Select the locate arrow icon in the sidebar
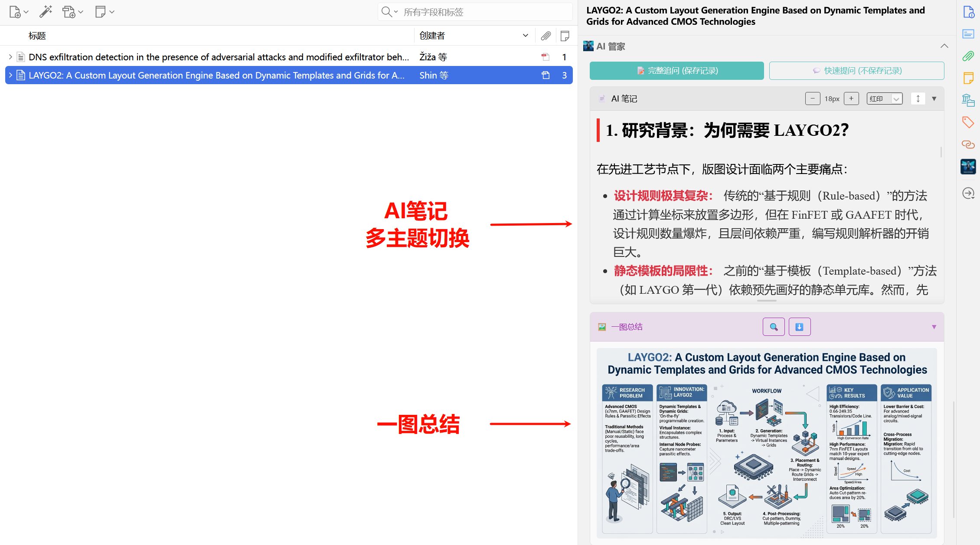Image resolution: width=980 pixels, height=545 pixels. tap(968, 194)
